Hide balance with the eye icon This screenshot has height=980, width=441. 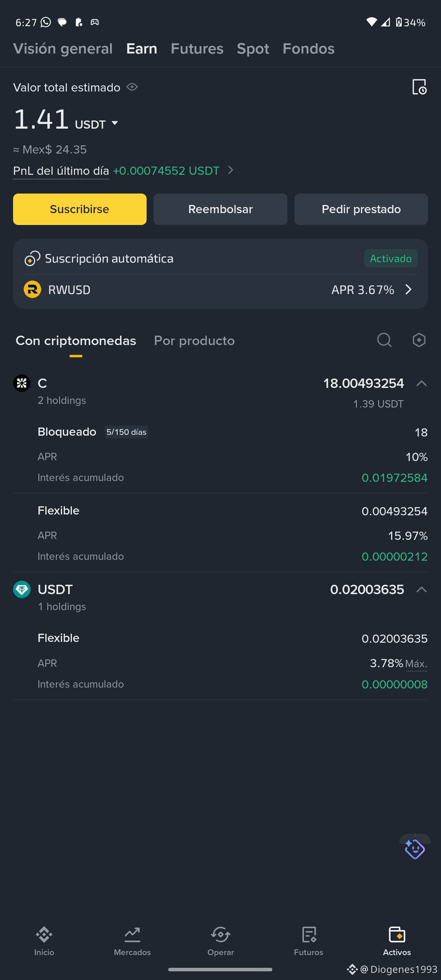click(132, 87)
